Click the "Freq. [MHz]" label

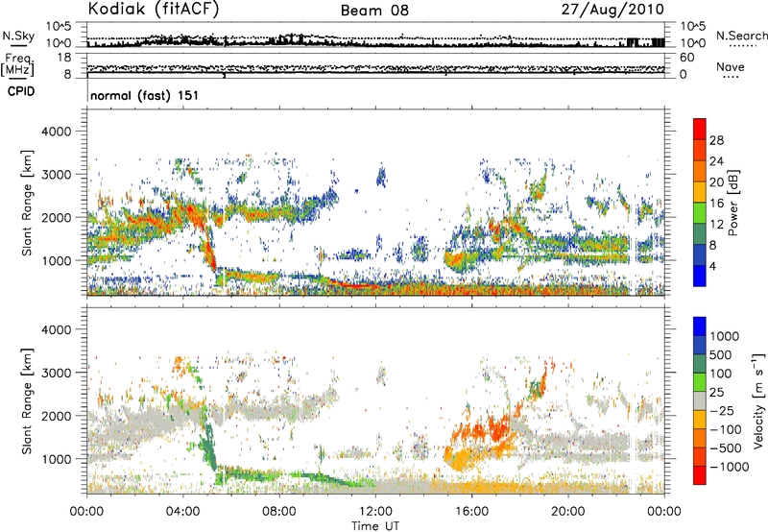coord(18,64)
